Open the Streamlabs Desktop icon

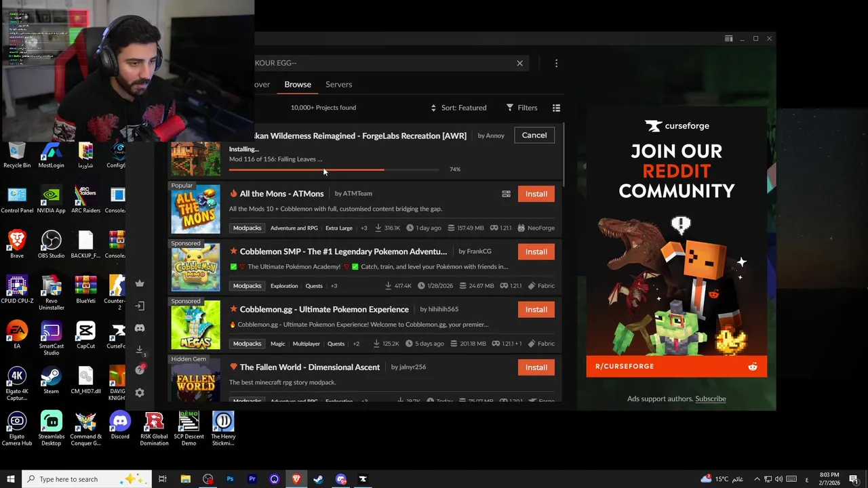pos(51,429)
